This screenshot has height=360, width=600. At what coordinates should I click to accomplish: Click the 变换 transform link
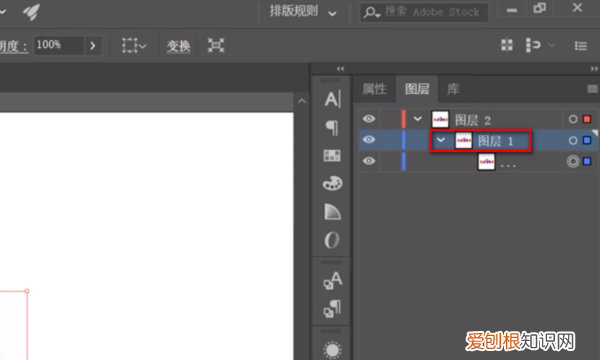pos(178,46)
